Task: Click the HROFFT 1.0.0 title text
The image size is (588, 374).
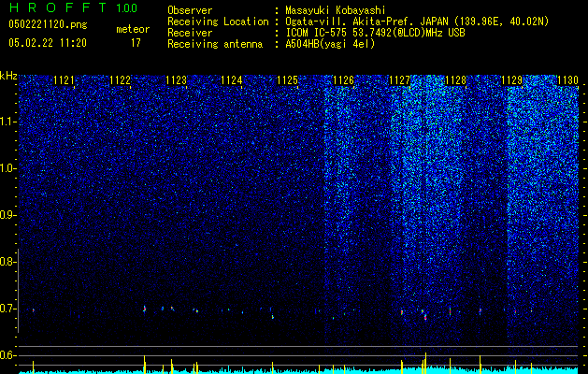Action: [x=74, y=7]
